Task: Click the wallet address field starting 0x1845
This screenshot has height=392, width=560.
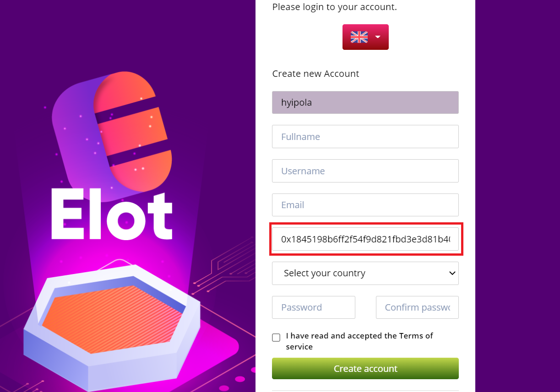Action: tap(365, 239)
